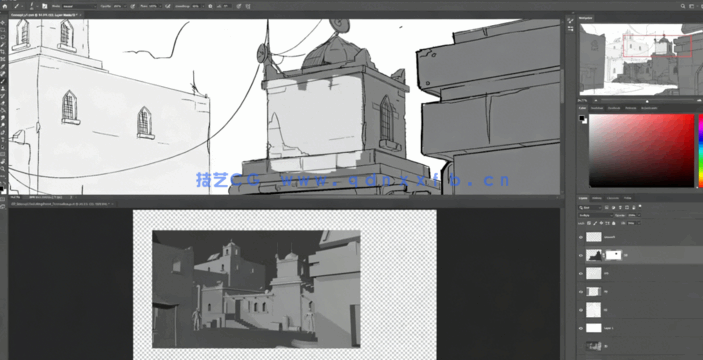Click the hue slider strip

pyautogui.click(x=701, y=151)
